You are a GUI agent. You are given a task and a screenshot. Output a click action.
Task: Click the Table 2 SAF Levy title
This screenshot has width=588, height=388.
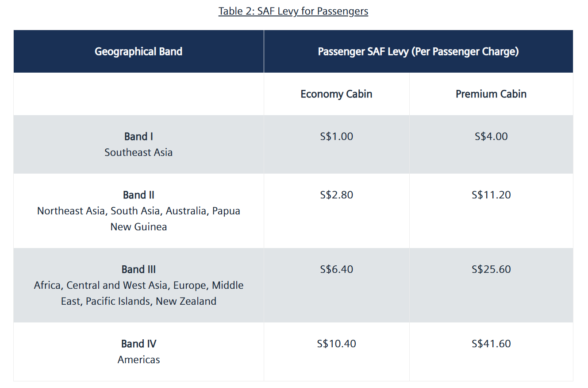[x=293, y=11]
